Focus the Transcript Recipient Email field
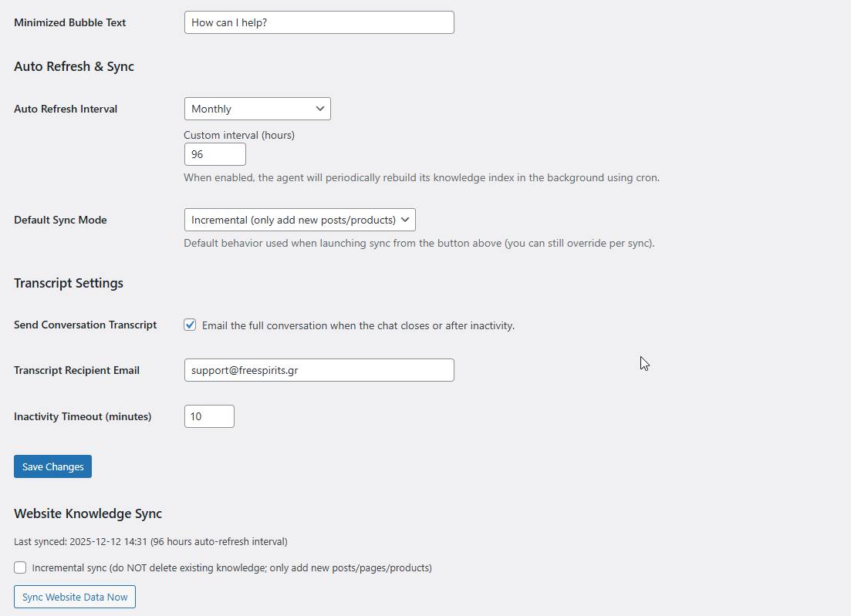Viewport: 851px width, 616px height. click(319, 370)
